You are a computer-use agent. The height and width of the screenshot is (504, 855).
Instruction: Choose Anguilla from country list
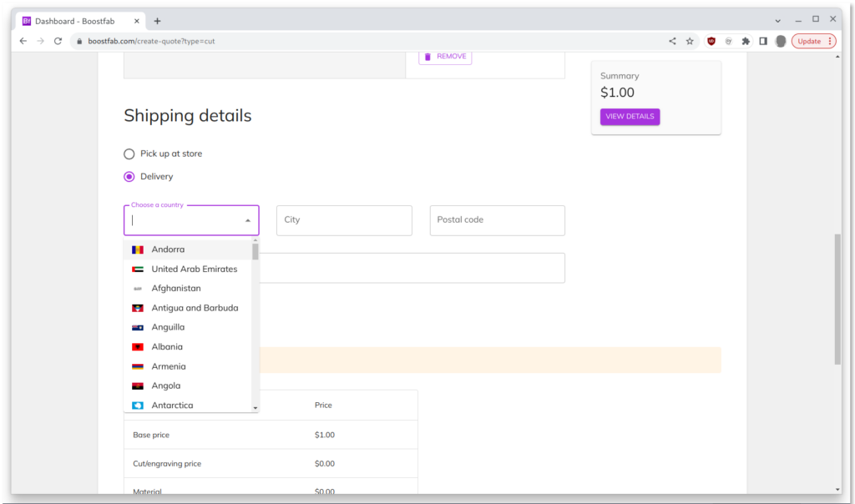point(188,327)
